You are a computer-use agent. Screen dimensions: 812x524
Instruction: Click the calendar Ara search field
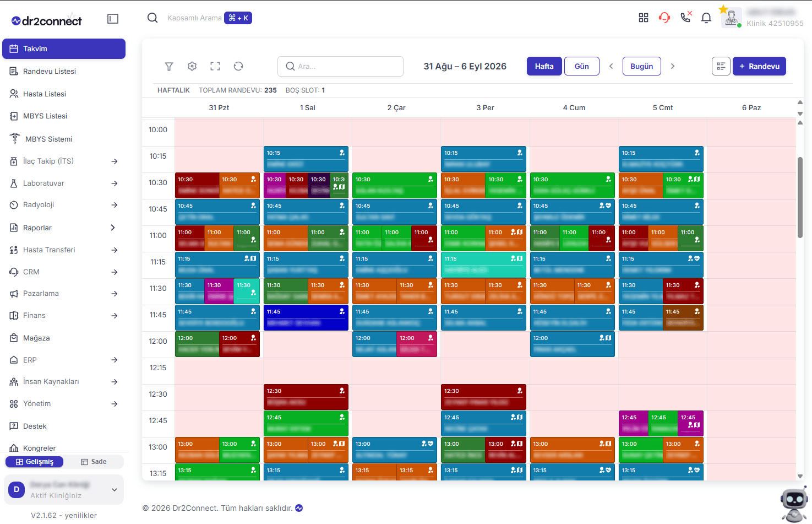pyautogui.click(x=340, y=66)
